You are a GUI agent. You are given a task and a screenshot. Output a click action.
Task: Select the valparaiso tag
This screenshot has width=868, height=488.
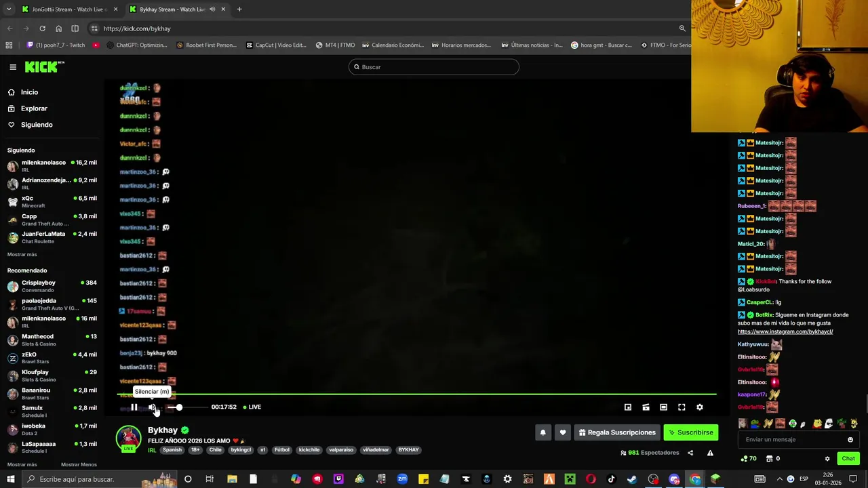click(x=341, y=450)
